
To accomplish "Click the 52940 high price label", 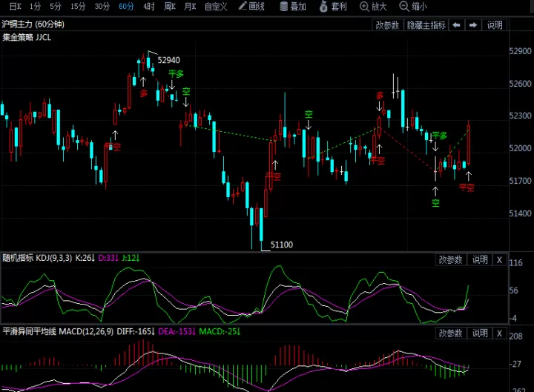I will click(x=168, y=60).
